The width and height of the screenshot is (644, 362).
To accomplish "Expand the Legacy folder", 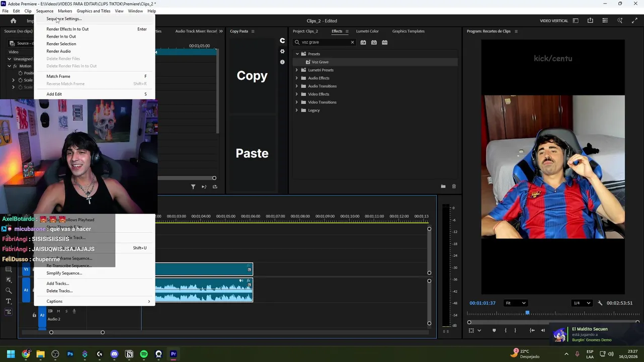I will pyautogui.click(x=297, y=110).
